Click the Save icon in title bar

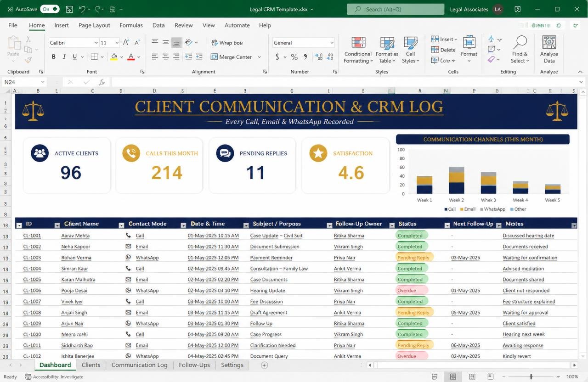coord(69,9)
